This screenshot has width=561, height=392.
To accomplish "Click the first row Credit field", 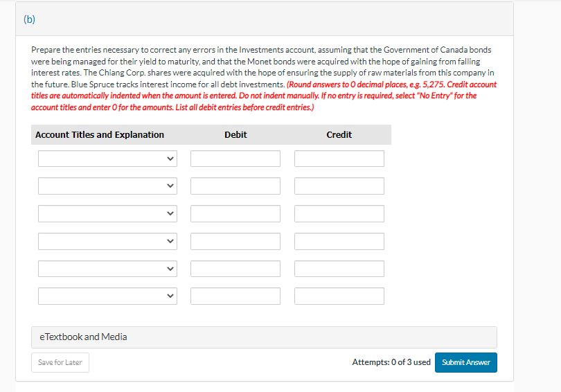I will [339, 159].
